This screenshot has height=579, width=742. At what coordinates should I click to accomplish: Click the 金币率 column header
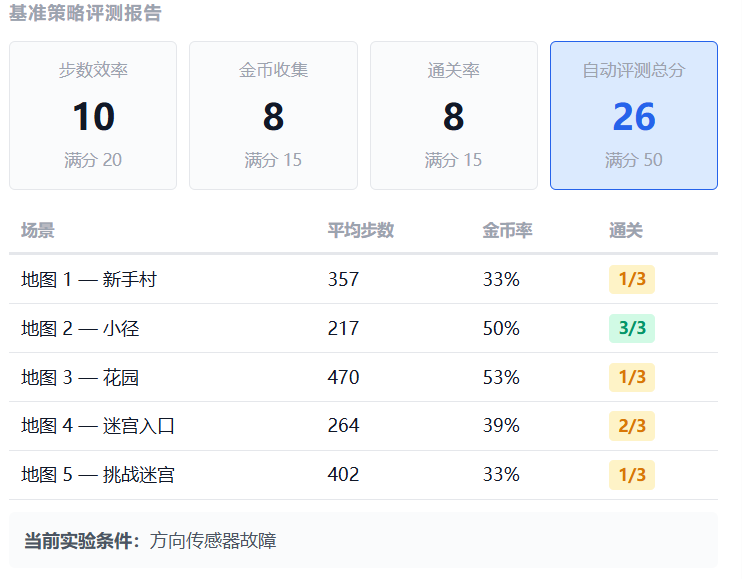(507, 230)
